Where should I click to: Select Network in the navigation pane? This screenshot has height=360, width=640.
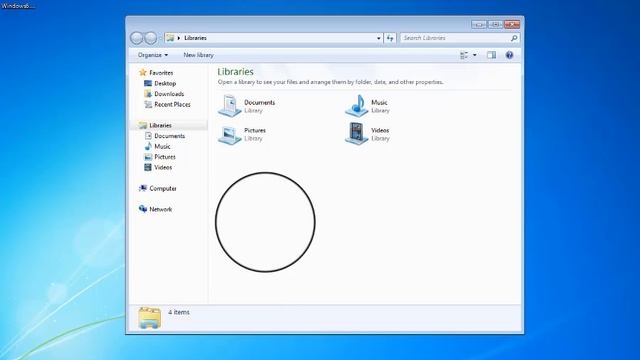[160, 209]
